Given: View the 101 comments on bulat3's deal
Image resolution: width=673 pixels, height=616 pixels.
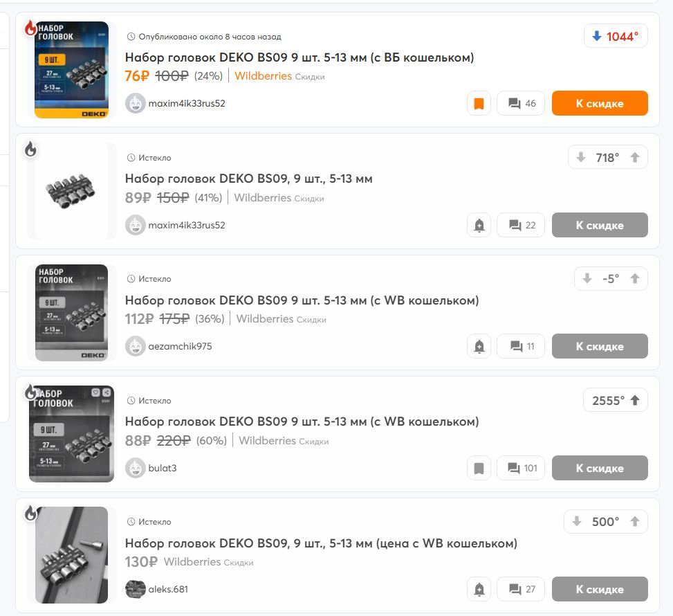Looking at the screenshot, I should click(x=521, y=468).
